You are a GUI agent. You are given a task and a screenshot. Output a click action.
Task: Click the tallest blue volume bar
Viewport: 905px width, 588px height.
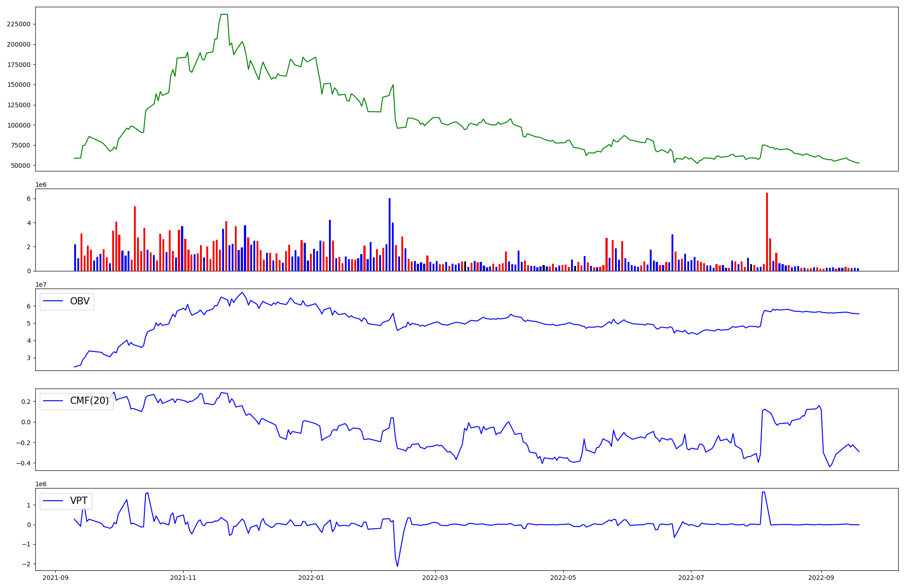click(x=390, y=234)
